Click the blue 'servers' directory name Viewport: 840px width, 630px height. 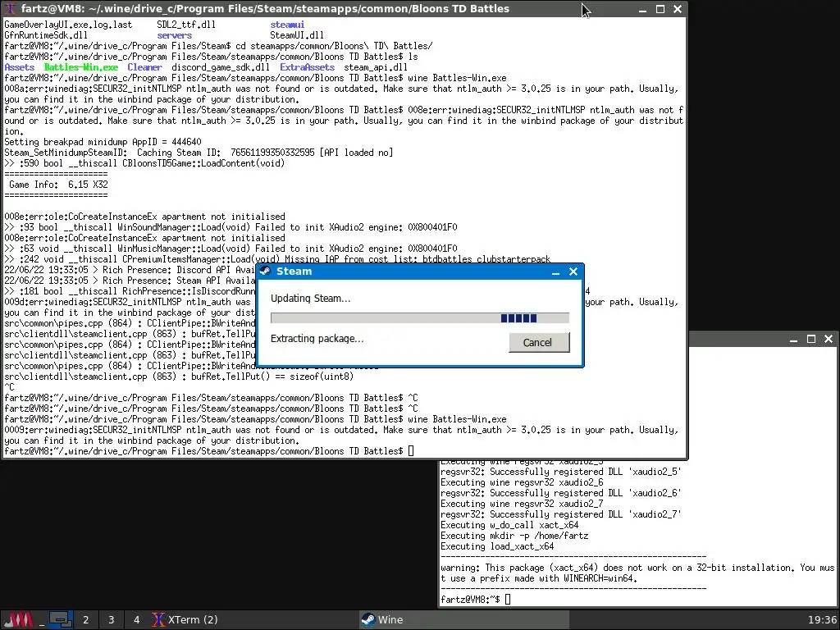[x=174, y=35]
